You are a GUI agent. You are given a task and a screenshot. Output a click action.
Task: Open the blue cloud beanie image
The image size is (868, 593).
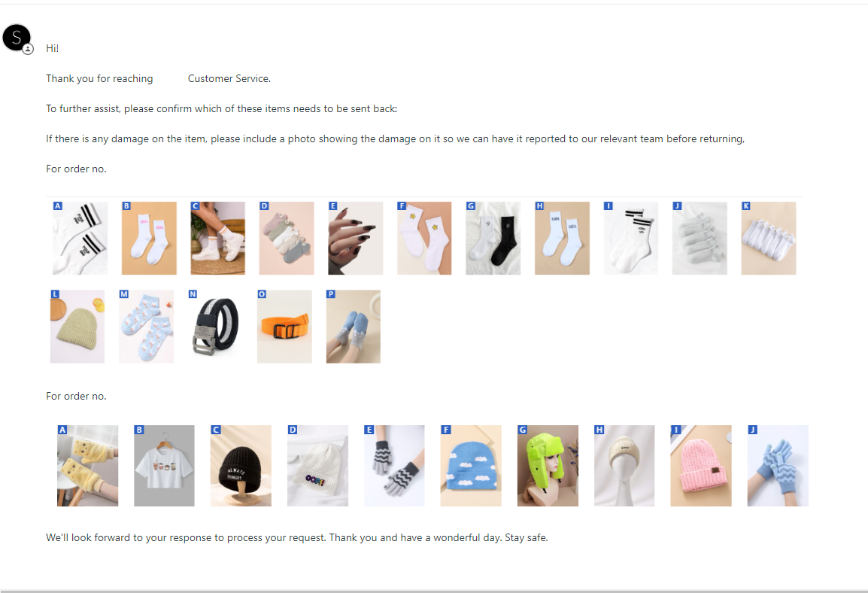pyautogui.click(x=471, y=466)
